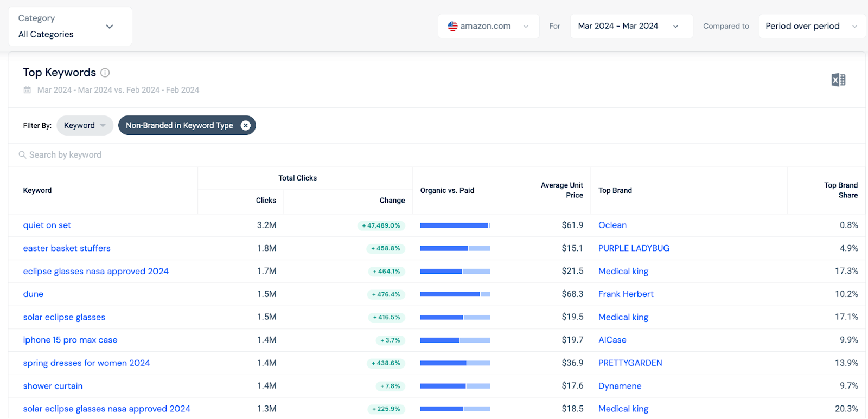Click organic vs paid bar for 'shower curtain'
The width and height of the screenshot is (868, 419).
(x=455, y=386)
